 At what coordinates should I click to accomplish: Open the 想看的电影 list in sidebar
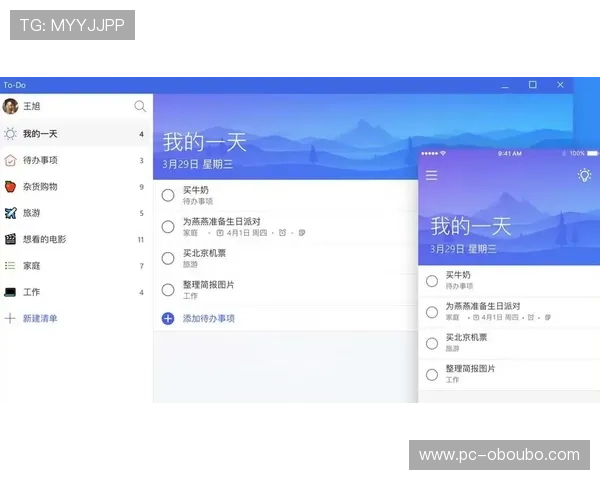(76, 239)
